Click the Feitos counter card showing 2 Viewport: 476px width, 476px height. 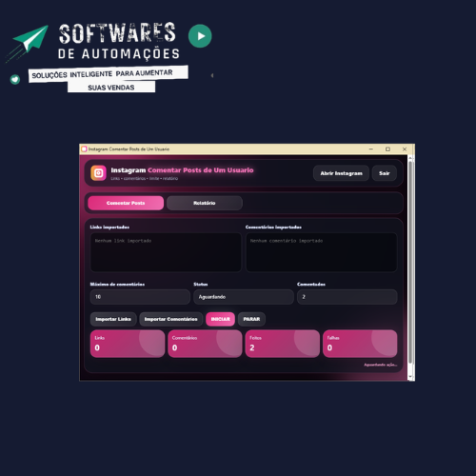point(283,344)
